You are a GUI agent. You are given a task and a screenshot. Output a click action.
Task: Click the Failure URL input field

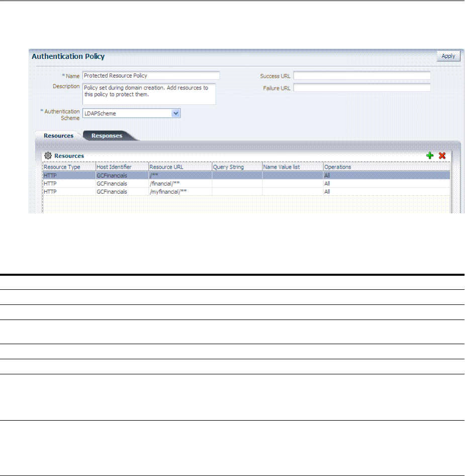click(362, 88)
